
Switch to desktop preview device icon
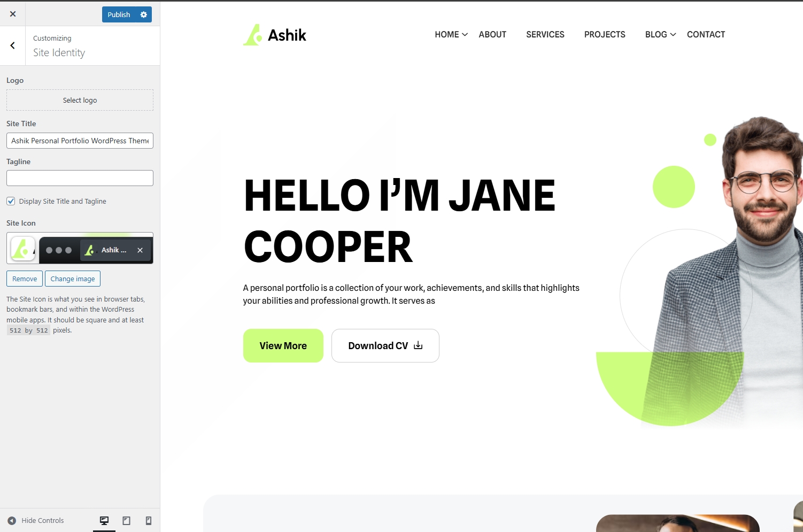104,521
